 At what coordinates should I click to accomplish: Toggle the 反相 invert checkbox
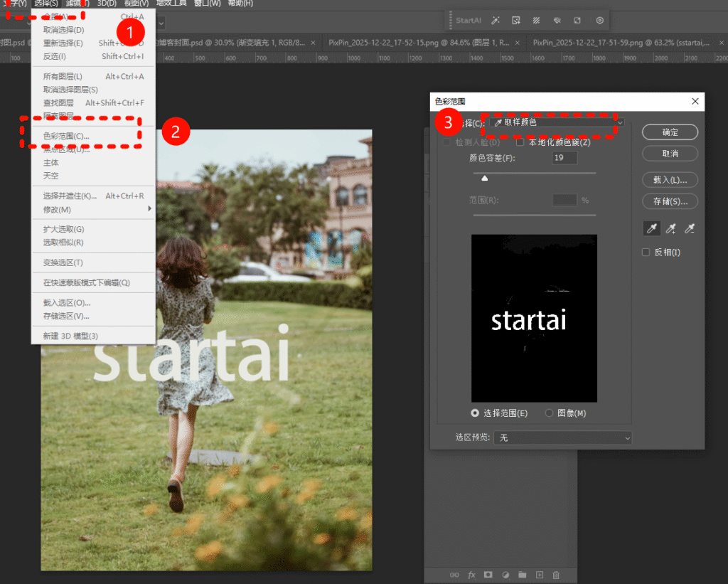[x=646, y=253]
